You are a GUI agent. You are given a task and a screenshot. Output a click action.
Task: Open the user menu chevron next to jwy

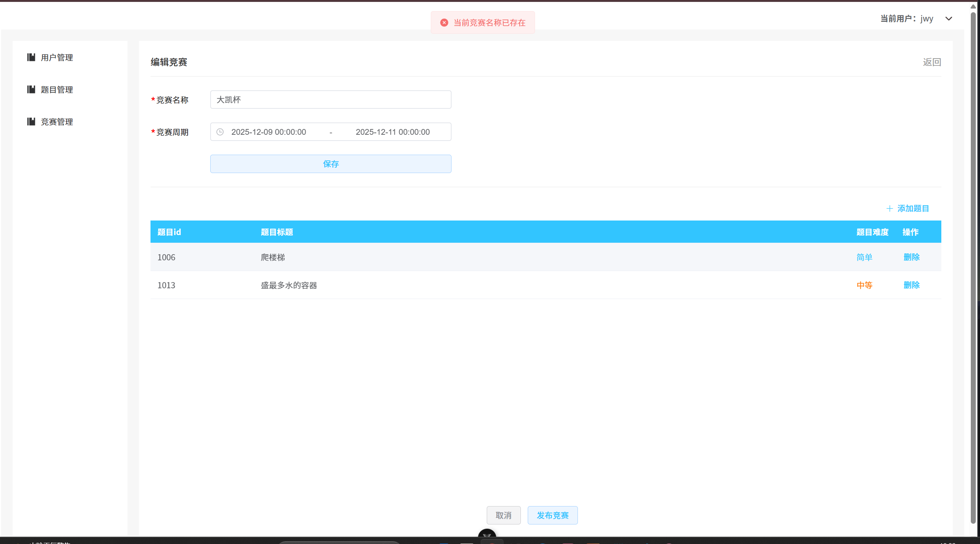(949, 18)
